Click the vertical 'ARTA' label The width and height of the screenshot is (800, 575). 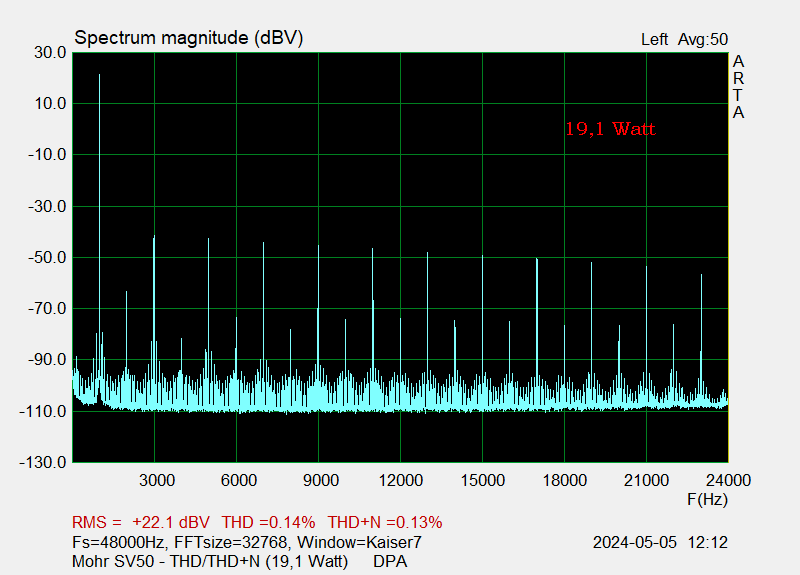click(738, 87)
